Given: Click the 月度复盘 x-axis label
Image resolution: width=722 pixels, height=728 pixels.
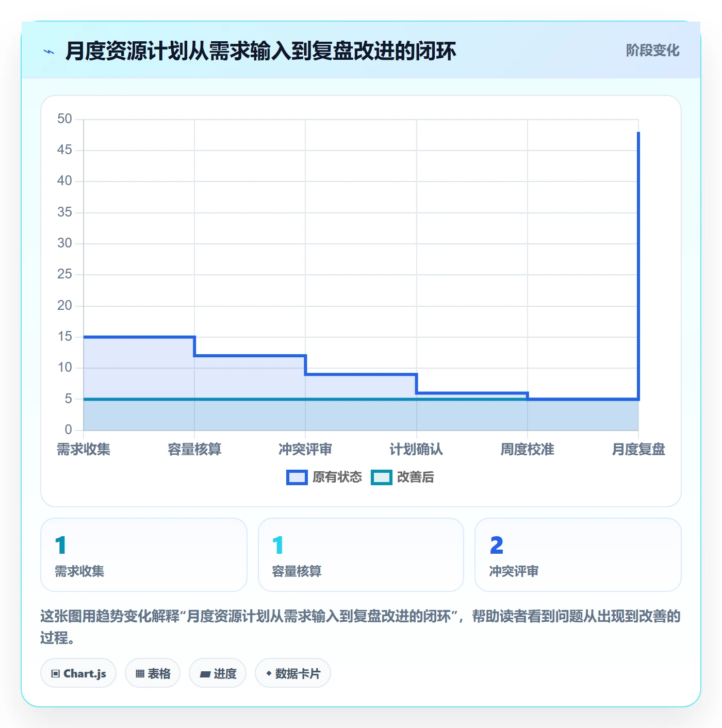Looking at the screenshot, I should click(x=638, y=450).
